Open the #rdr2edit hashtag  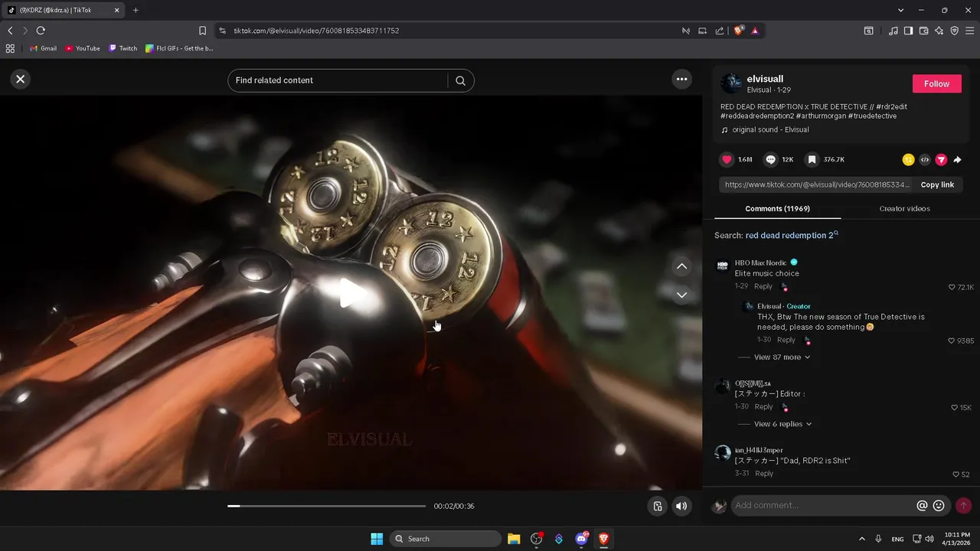click(x=891, y=106)
